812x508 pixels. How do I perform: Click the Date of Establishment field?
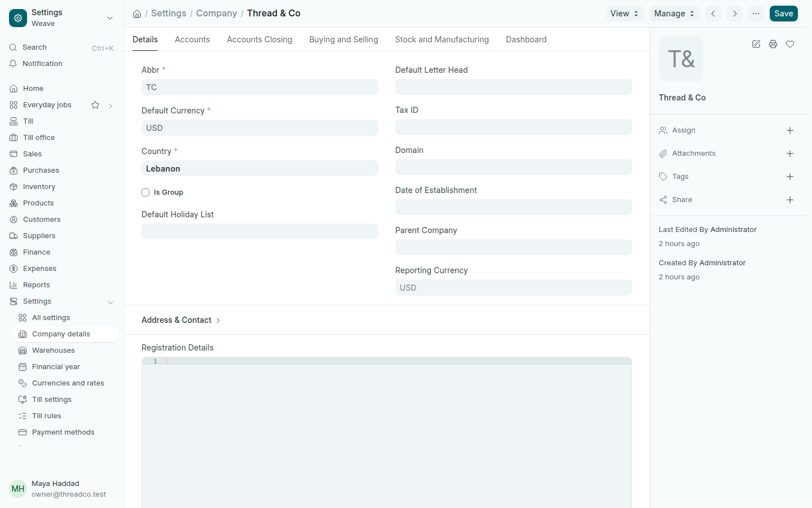tap(514, 207)
